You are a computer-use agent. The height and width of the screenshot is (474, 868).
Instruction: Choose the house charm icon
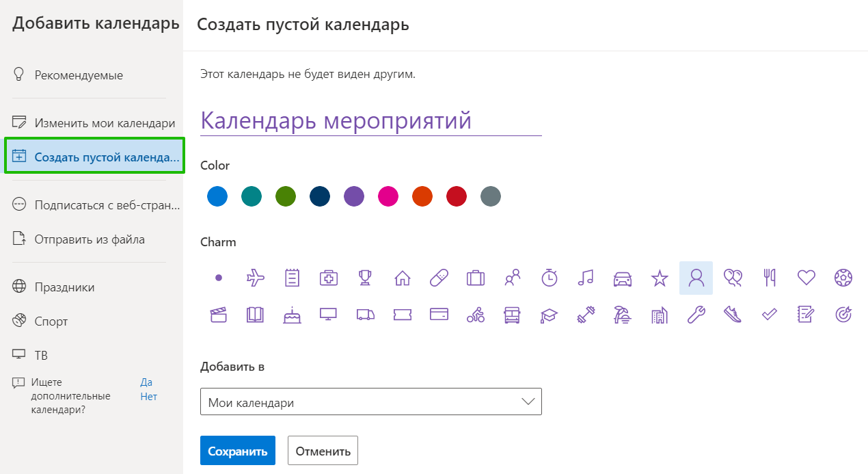[x=403, y=278]
